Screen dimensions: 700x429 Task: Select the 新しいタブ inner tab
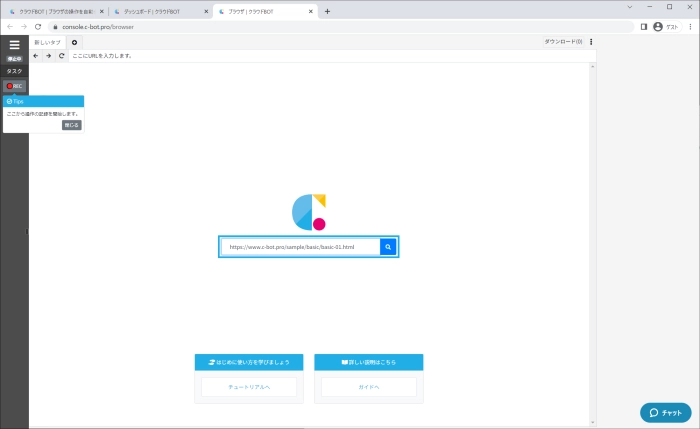click(47, 42)
